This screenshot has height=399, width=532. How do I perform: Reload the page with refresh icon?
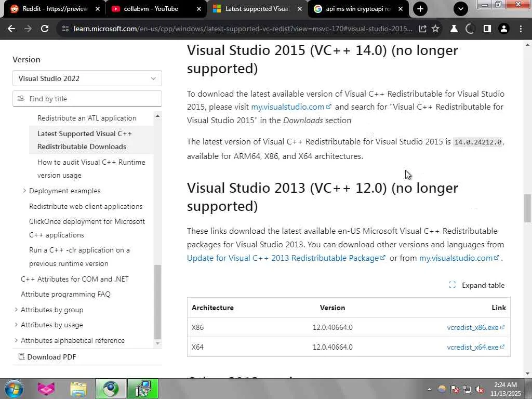point(45,29)
